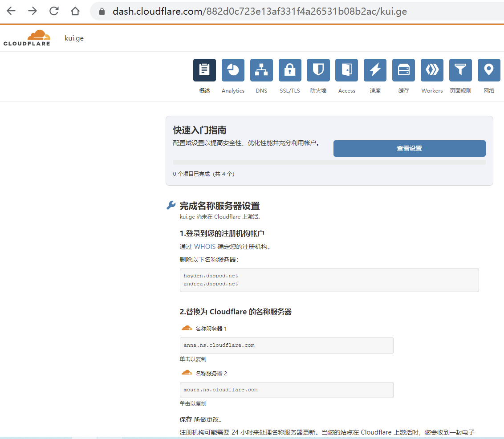Click the 页面规则 funnel icon
This screenshot has width=504, height=439.
coord(460,70)
